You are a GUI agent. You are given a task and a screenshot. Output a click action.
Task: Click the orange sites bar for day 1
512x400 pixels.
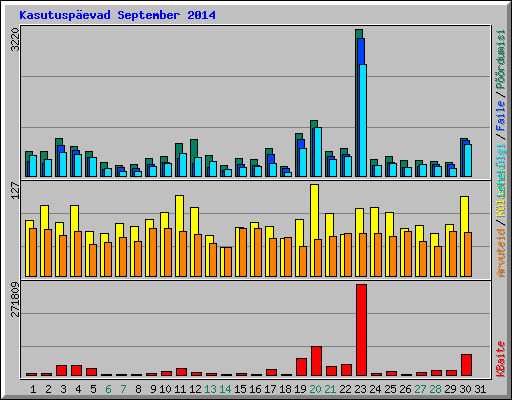click(33, 252)
